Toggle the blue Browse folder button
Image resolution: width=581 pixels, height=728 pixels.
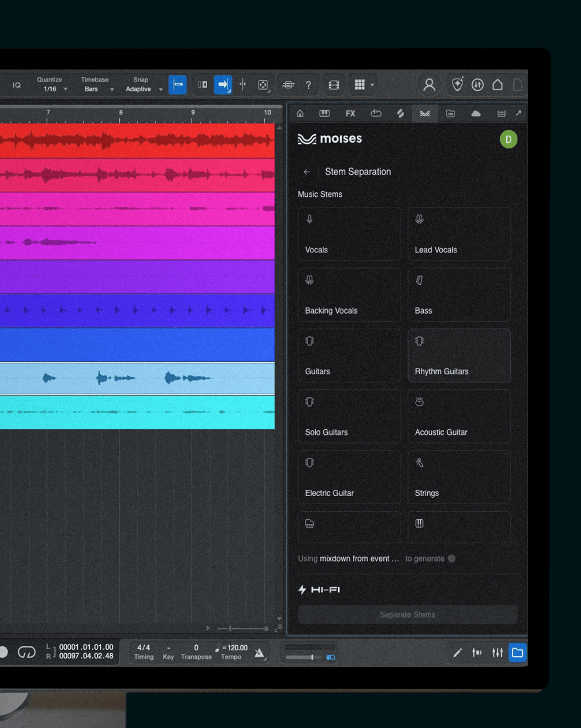517,653
